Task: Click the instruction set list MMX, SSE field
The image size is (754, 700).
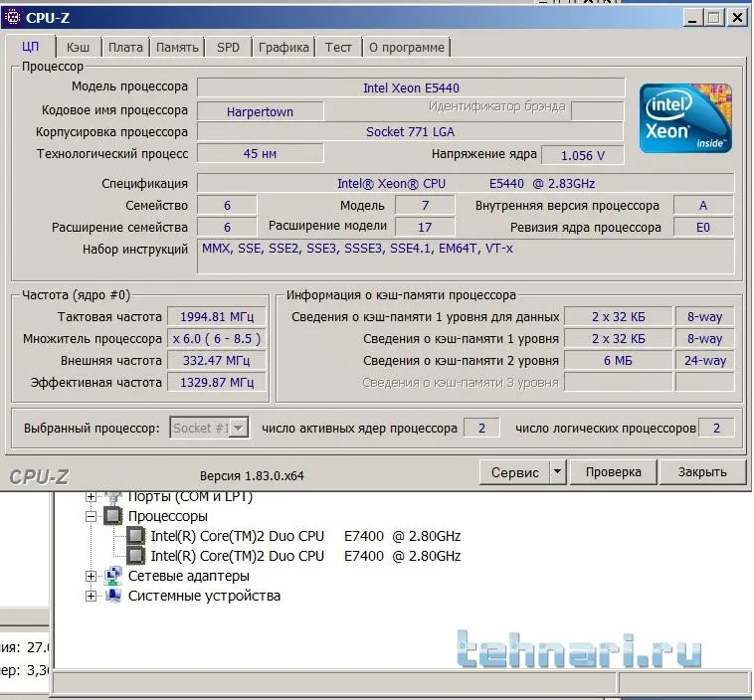Action: [466, 257]
